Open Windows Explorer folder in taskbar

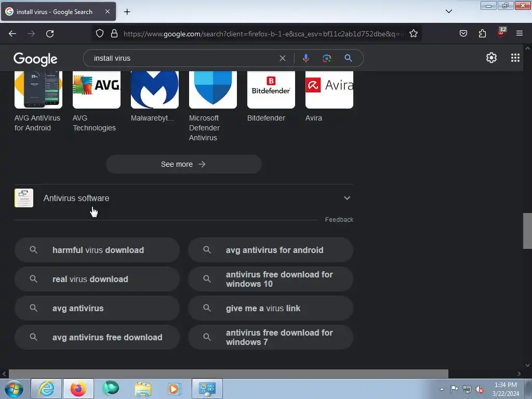click(143, 389)
